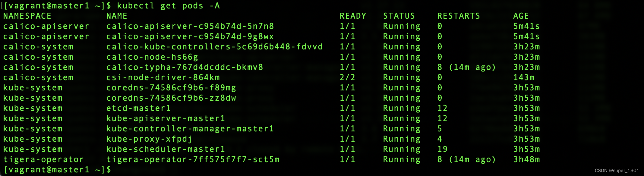
Task: Select pod name tigera-operator-7ff575f7f7-sct5m
Action: [193, 159]
